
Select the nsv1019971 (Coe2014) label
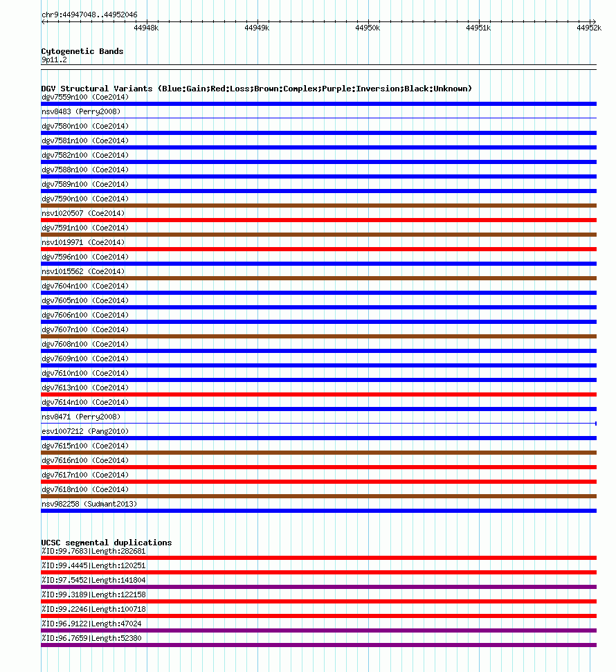click(x=83, y=243)
